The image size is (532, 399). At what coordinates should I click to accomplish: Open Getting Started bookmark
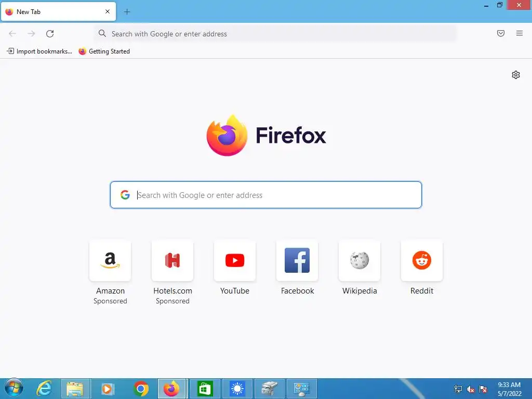[x=104, y=51]
